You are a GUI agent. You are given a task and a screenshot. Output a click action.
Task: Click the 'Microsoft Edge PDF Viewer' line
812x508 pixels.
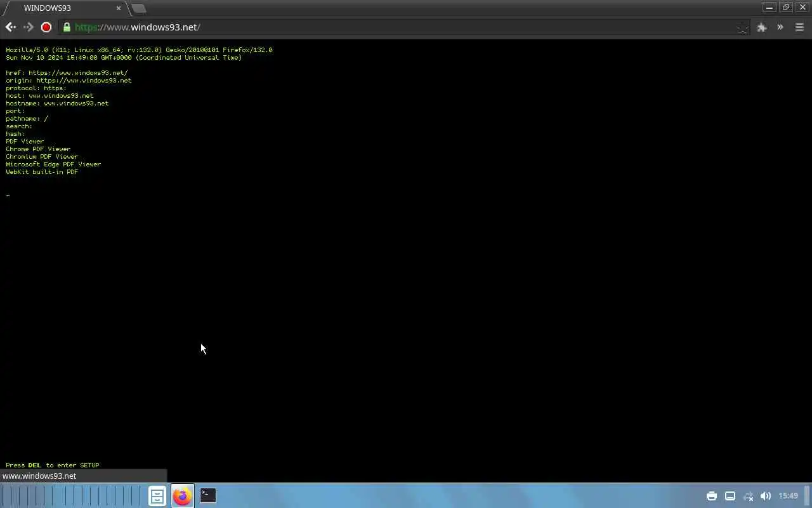[x=53, y=164]
